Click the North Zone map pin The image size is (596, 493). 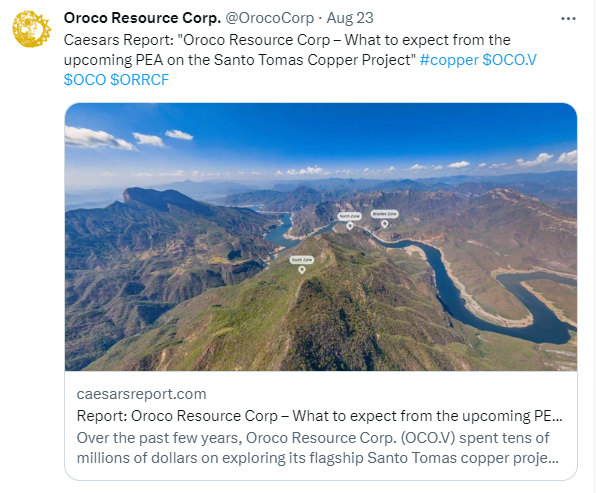coord(350,226)
